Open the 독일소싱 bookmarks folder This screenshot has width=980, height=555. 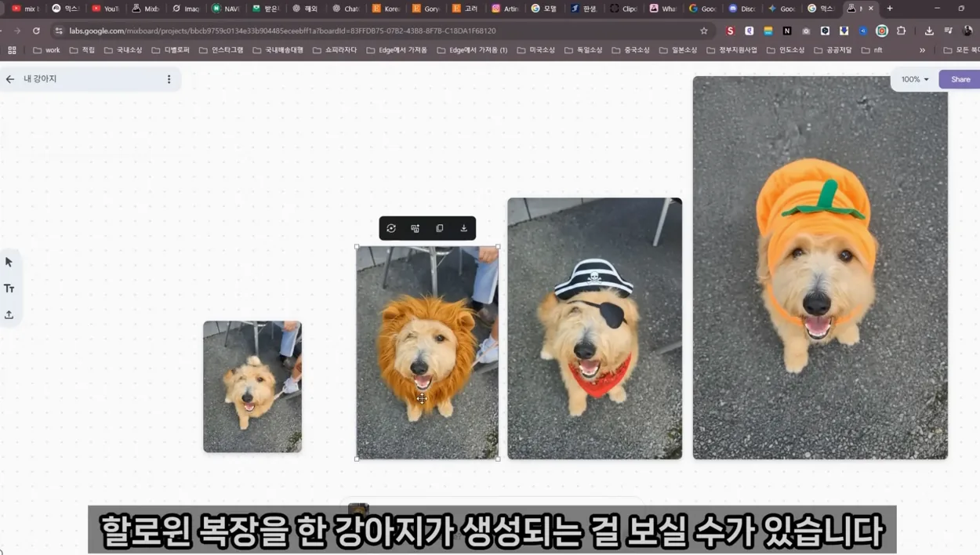pos(583,50)
